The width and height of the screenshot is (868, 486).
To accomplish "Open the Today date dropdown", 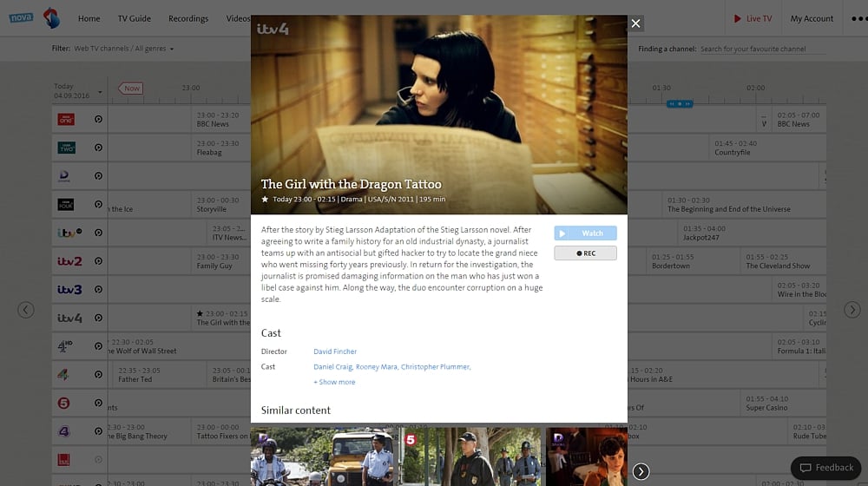I will coord(78,91).
